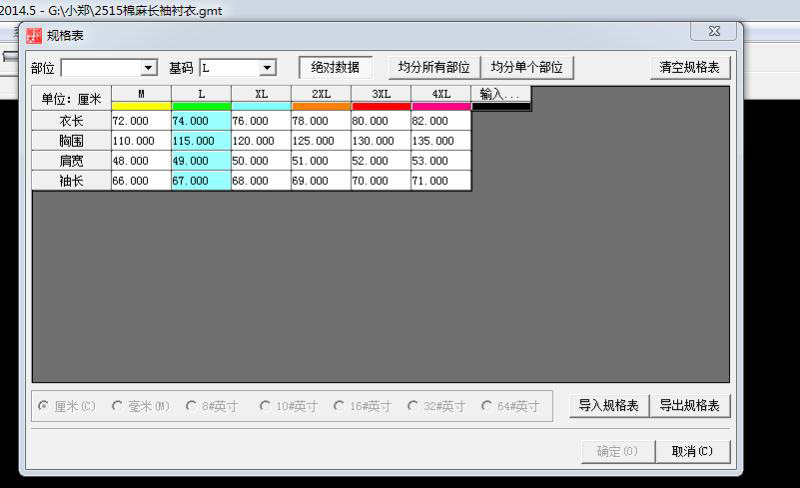Click 均分单个部位 button
The height and width of the screenshot is (488, 800).
point(527,67)
